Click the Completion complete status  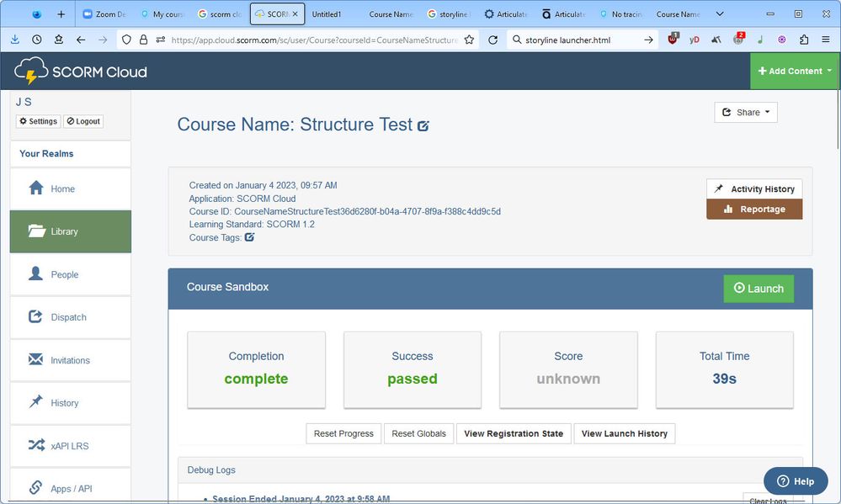(x=256, y=379)
